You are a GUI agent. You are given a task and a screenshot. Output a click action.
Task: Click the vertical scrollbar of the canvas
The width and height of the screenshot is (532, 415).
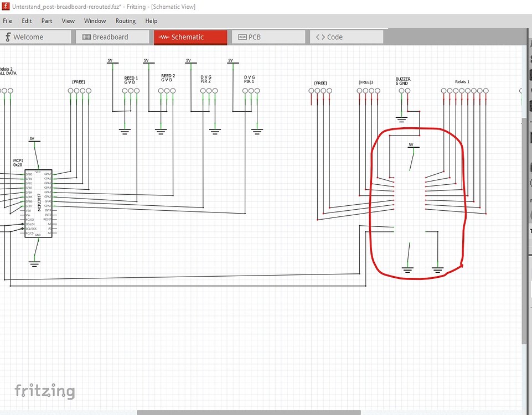click(524, 231)
